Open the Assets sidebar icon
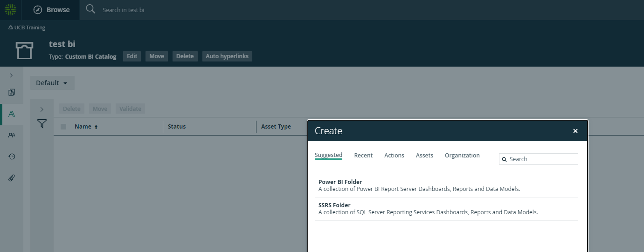This screenshot has height=252, width=644. [12, 114]
